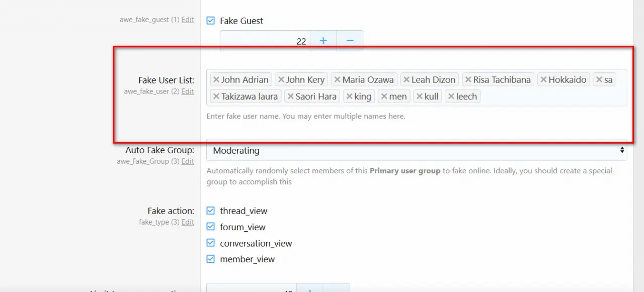Uncheck the Fake Guest checkbox
The height and width of the screenshot is (292, 644).
(211, 21)
